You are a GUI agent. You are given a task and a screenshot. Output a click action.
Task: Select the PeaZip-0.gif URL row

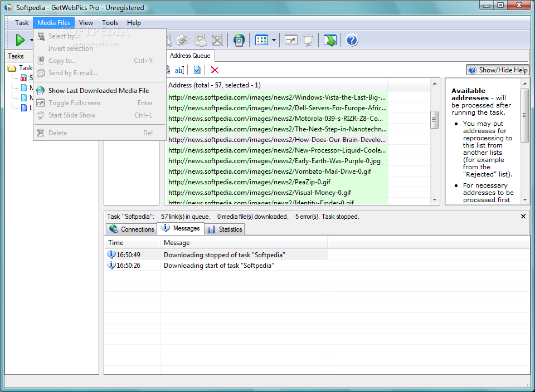[x=277, y=182]
